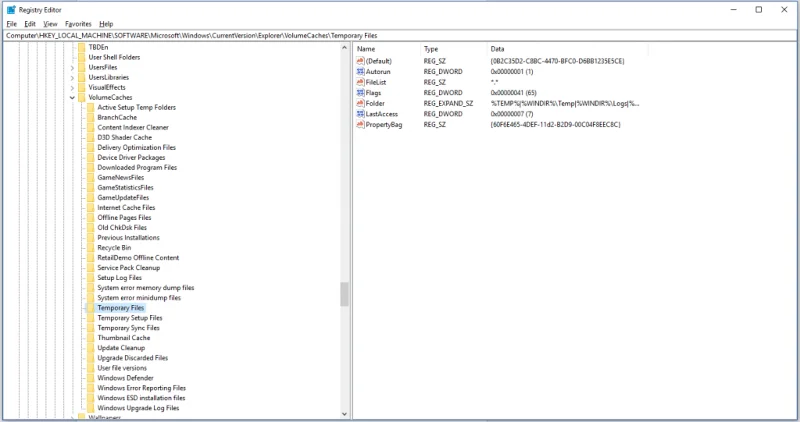Viewport: 800px width, 422px height.
Task: Select the System error memory dump files key
Action: pyautogui.click(x=145, y=288)
